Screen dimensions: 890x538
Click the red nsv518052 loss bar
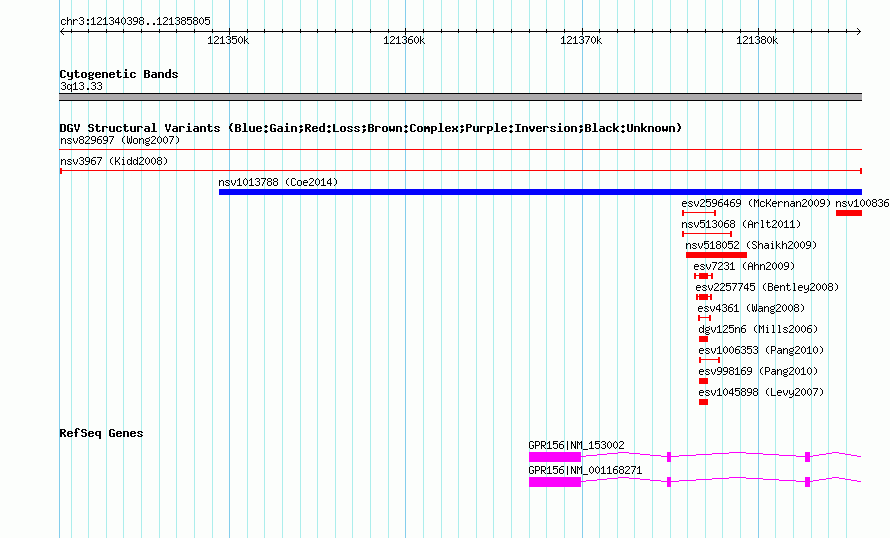716,255
